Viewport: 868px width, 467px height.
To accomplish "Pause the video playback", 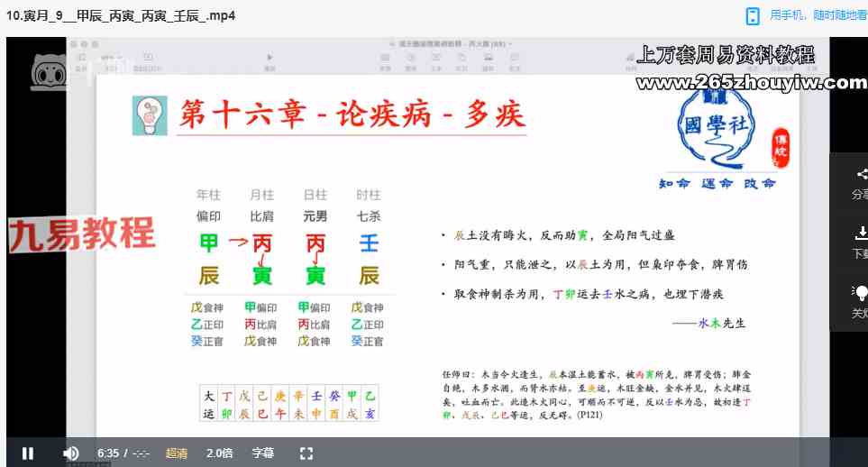I will [x=28, y=453].
